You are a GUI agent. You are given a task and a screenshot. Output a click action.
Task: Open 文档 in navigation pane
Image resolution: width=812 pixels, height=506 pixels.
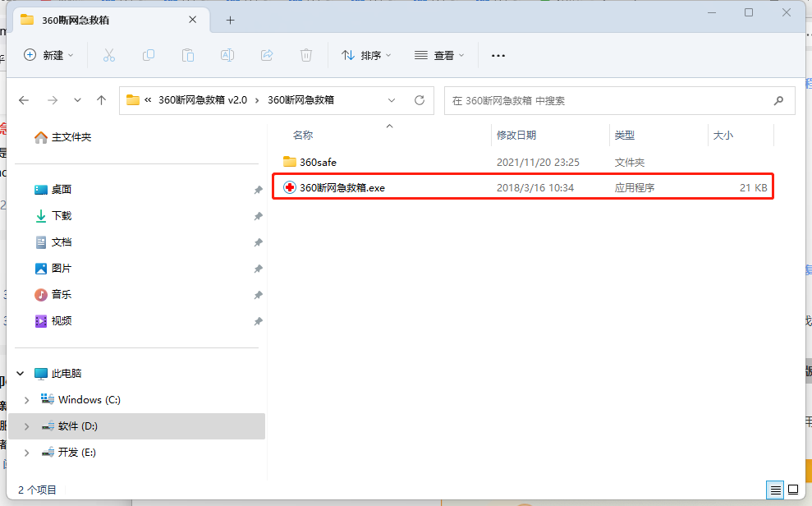click(x=53, y=241)
